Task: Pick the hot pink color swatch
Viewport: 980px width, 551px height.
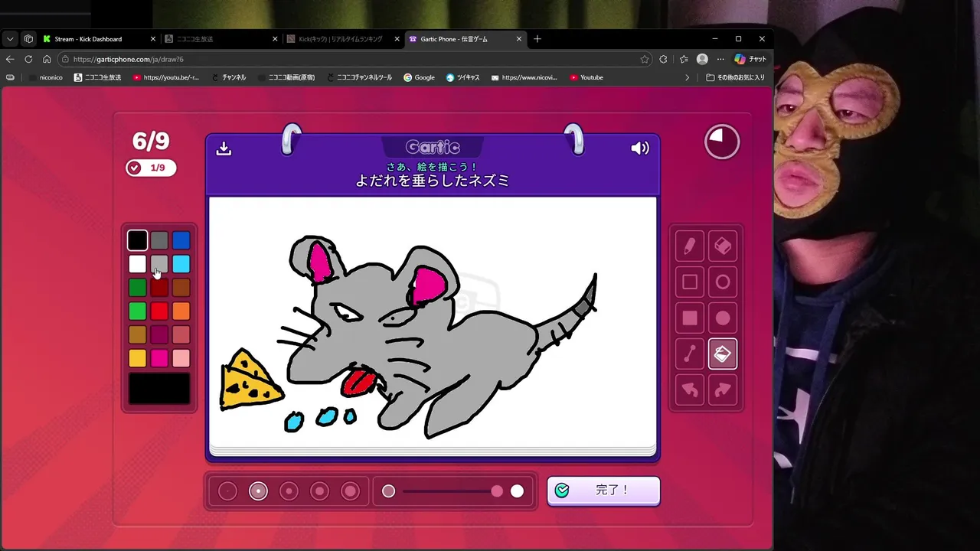Action: [159, 358]
